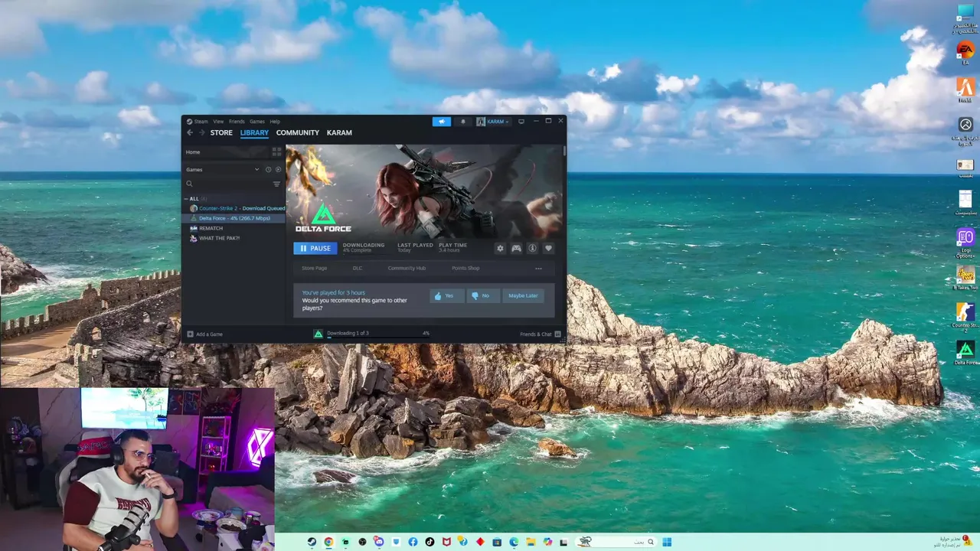Screen dimensions: 980x551
Task: Open the Games menu
Action: point(257,121)
